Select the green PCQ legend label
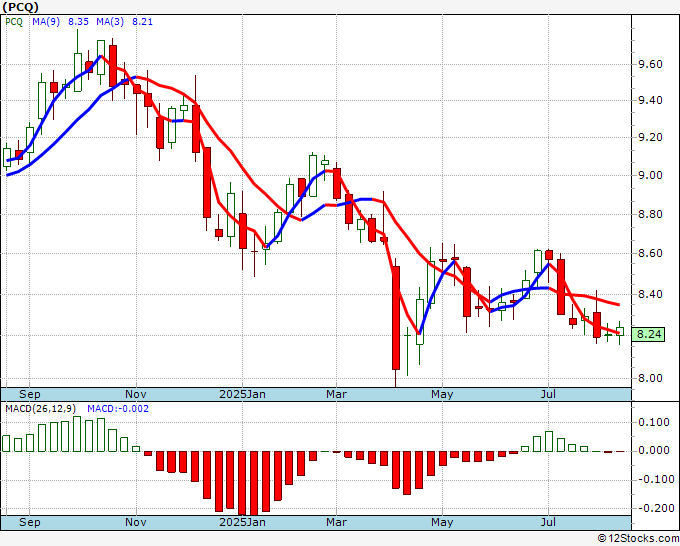 click(14, 22)
